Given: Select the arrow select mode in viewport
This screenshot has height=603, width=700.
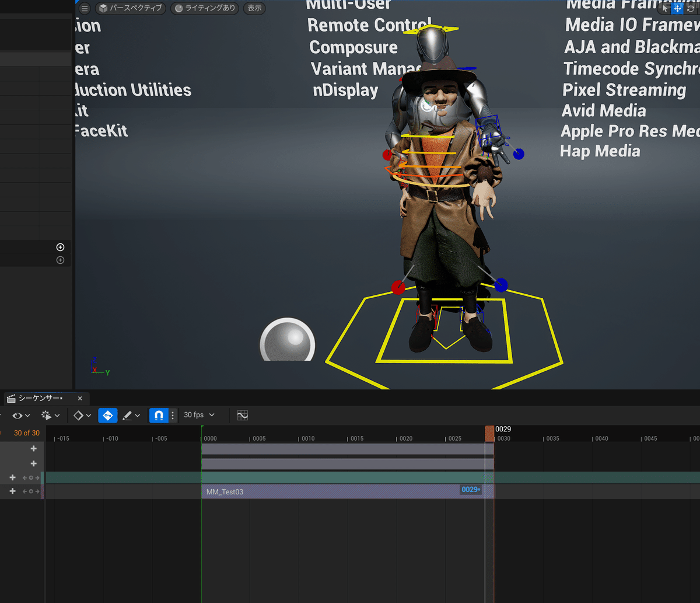Looking at the screenshot, I should click(x=665, y=8).
